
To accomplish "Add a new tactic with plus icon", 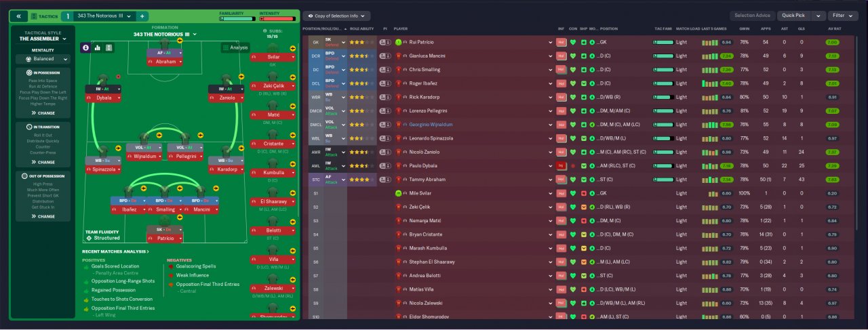I will point(142,16).
